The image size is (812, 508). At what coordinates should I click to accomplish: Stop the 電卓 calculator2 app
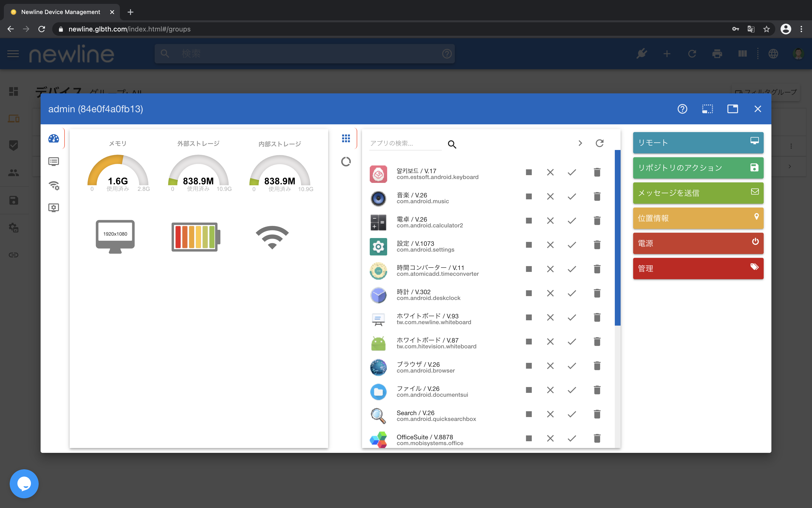coord(529,221)
